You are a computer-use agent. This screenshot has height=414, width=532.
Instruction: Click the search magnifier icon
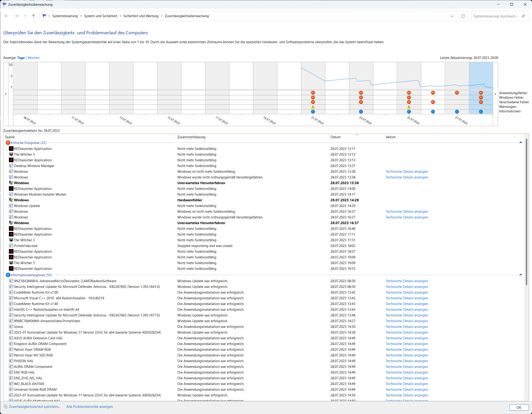coord(523,16)
